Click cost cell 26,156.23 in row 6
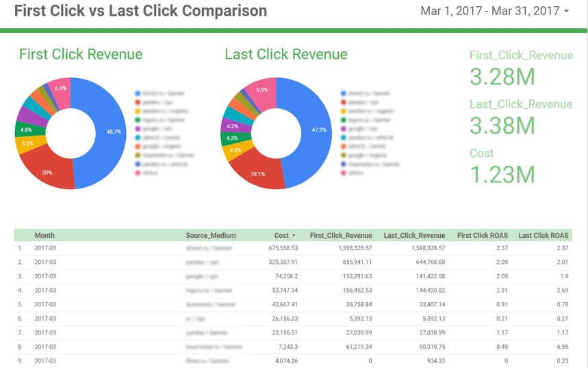Screen dimensions: 588x368 pyautogui.click(x=285, y=319)
